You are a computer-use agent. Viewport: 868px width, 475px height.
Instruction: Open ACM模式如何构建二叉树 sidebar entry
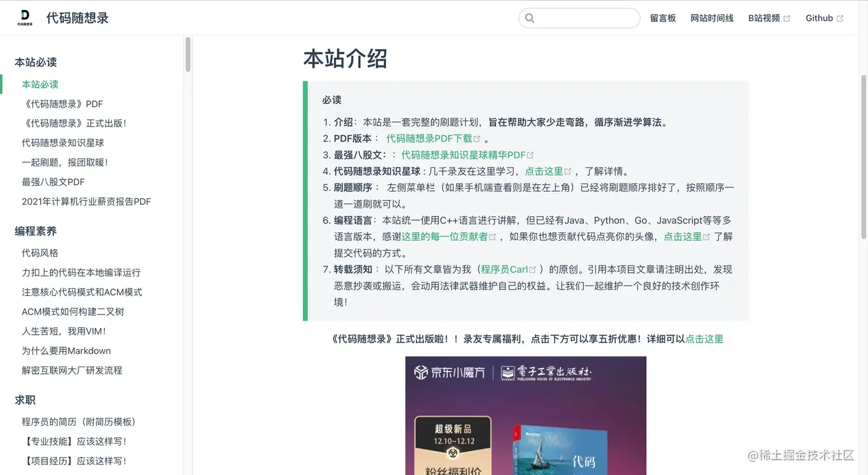(73, 311)
